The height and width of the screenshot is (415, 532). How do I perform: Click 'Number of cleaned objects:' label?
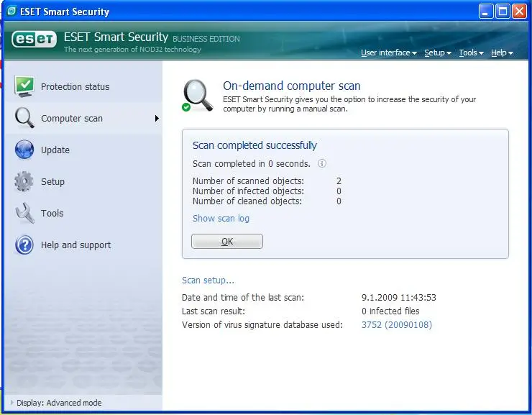[x=247, y=201]
